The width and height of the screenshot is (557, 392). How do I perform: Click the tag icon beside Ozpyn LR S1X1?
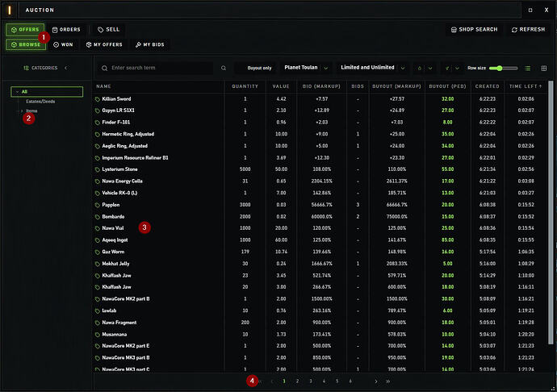[98, 111]
